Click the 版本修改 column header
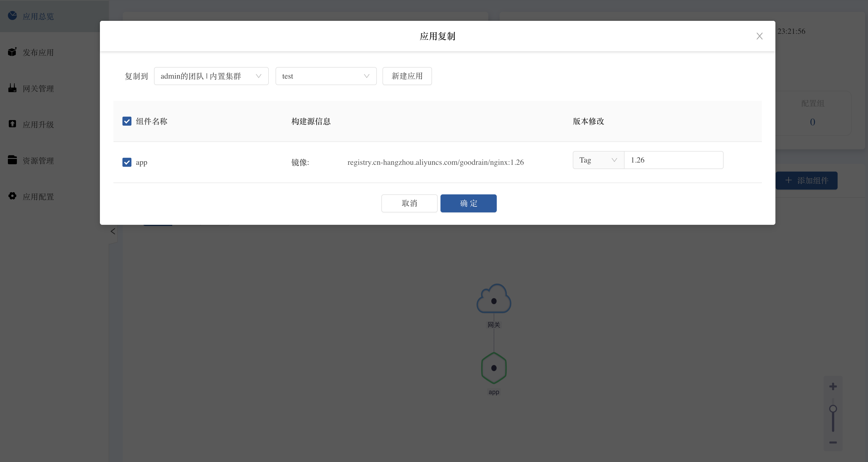The width and height of the screenshot is (868, 462). pos(589,121)
